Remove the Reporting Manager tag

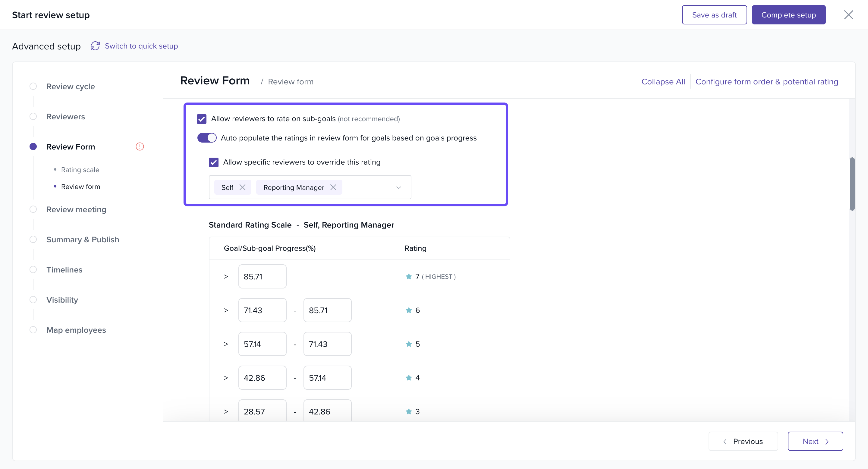pos(333,187)
